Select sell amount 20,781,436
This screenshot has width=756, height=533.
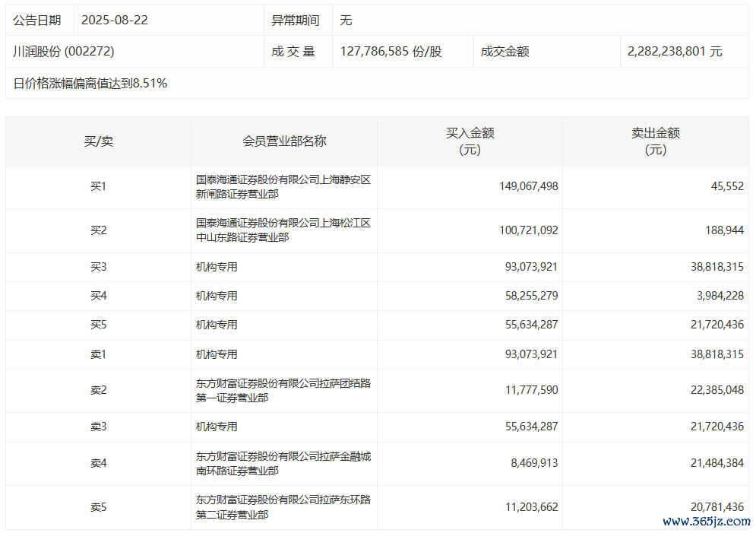pos(717,507)
